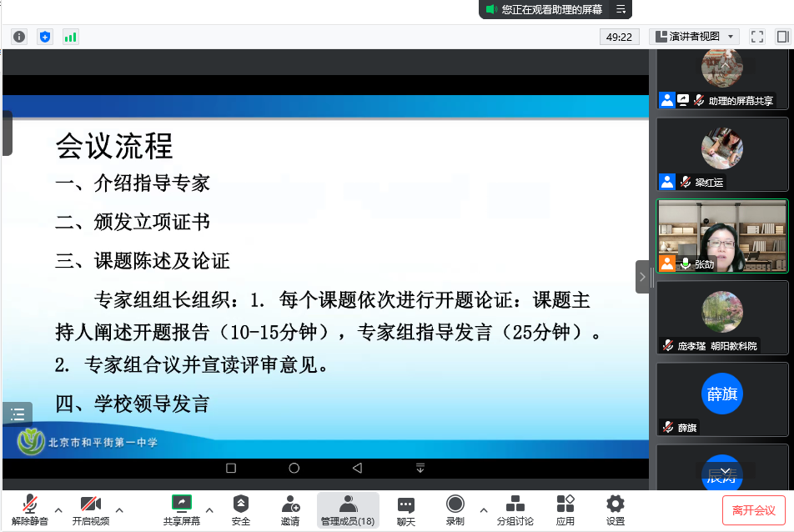Open 设置 settings gear
Screen dimensions: 794x532
[616, 510]
